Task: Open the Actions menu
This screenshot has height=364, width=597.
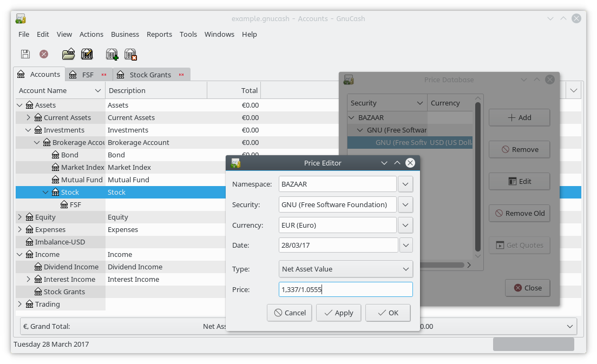Action: tap(91, 34)
